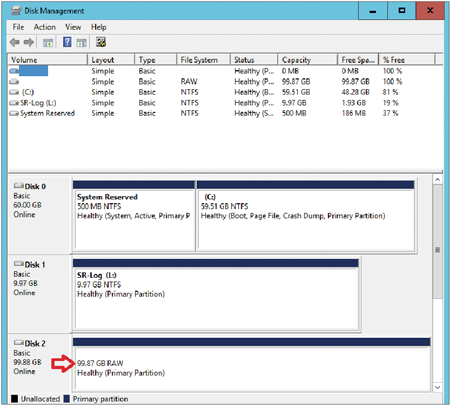
Task: Select the SR-Log (L:) volume row
Action: 225,103
